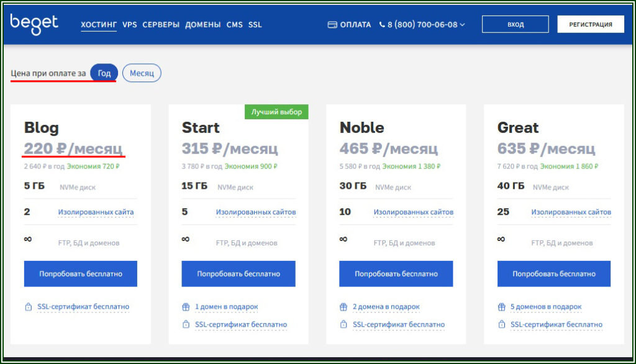Image resolution: width=636 pixels, height=364 pixels.
Task: Click Great plan SSL lock icon
Action: (x=502, y=324)
